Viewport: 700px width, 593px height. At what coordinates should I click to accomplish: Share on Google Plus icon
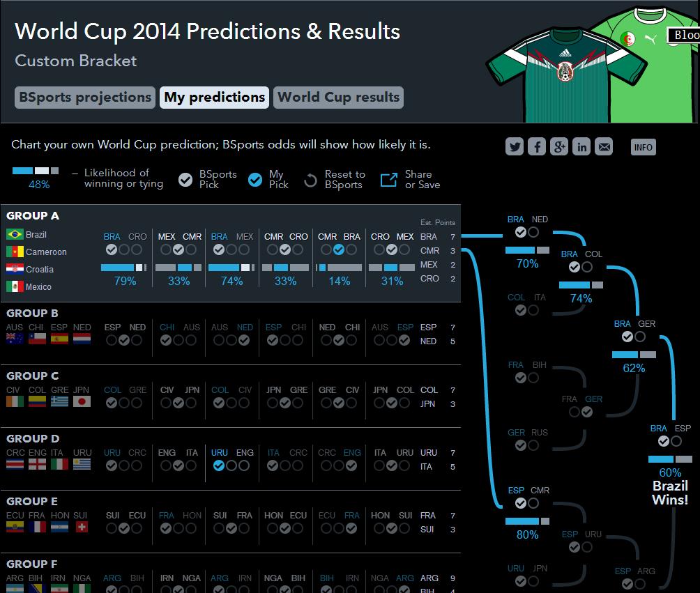[559, 147]
